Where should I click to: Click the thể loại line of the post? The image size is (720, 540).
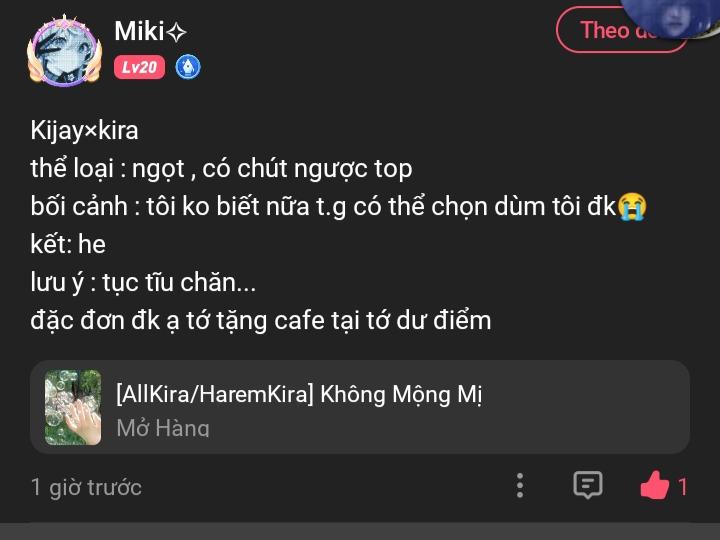[221, 168]
